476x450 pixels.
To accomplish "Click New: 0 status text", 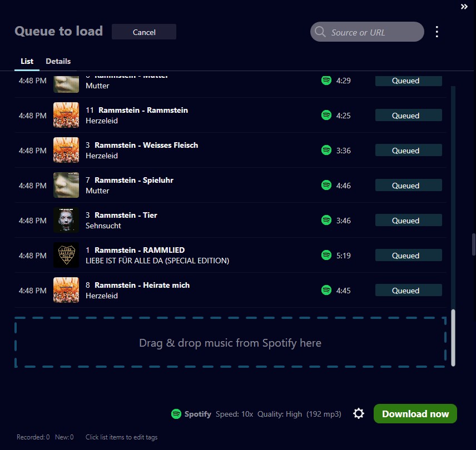I will click(65, 437).
